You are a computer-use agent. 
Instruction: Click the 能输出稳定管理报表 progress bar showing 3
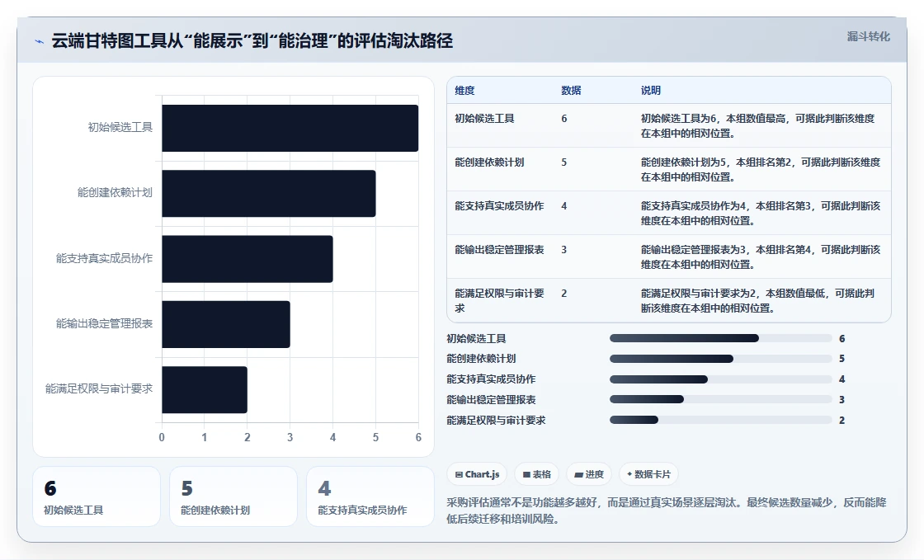pyautogui.click(x=720, y=399)
